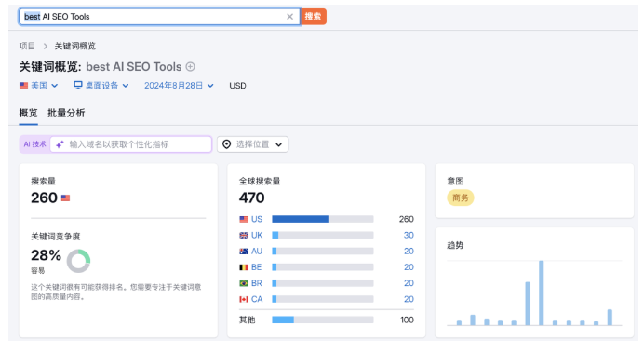Click the keyword difficulty donut chart
The image size is (644, 341).
(x=78, y=261)
